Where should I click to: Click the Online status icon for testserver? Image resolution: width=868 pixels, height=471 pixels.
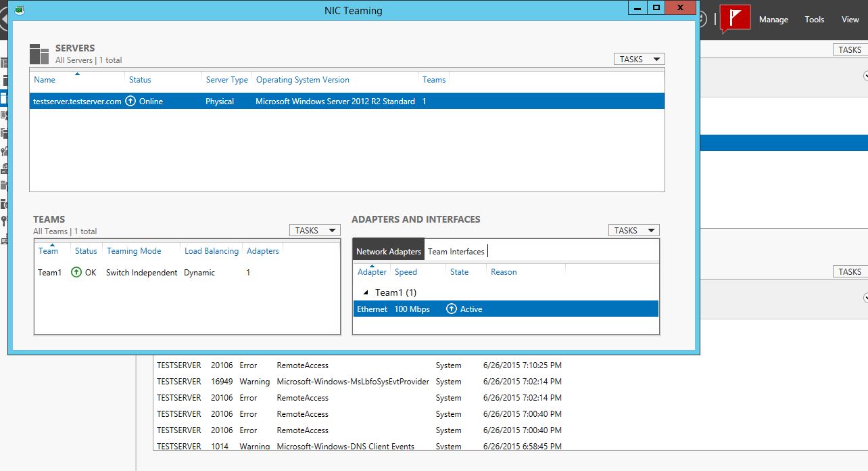tap(131, 102)
